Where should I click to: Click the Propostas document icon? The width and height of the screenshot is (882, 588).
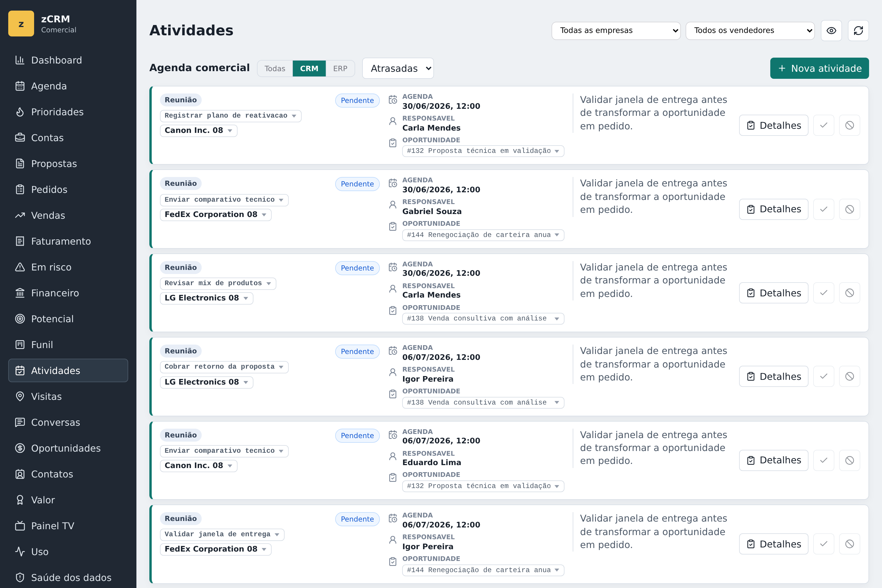tap(20, 163)
